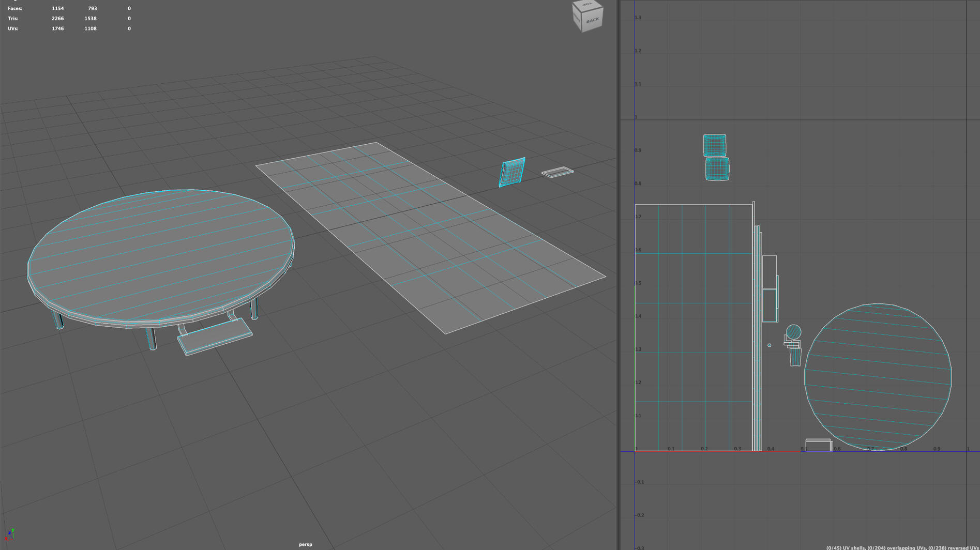Select the small highlighted panel object
980x550 pixels.
coord(512,171)
